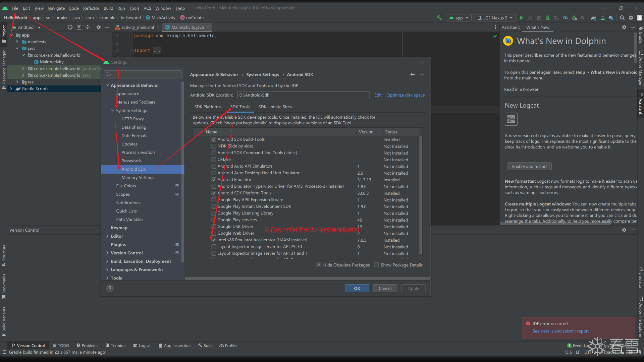Screen dimensions: 644x362
Task: Expand Gradle Scripts in project tree
Action: (11, 89)
